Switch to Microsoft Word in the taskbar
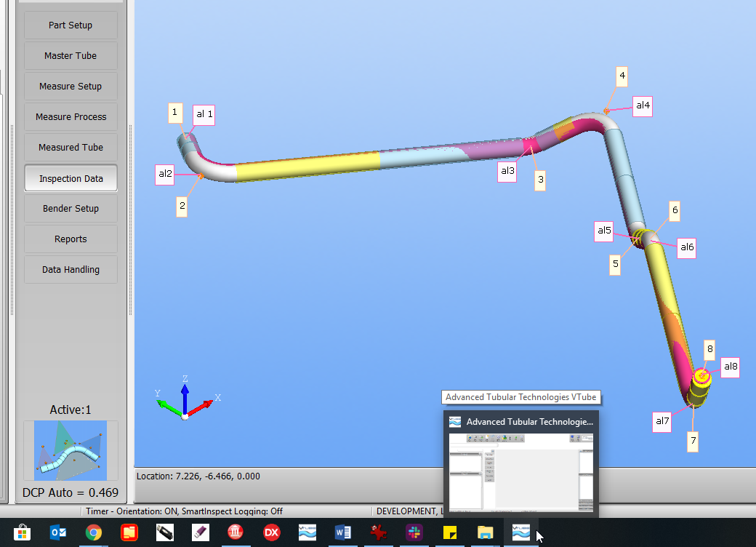Image resolution: width=756 pixels, height=547 pixels. [342, 533]
